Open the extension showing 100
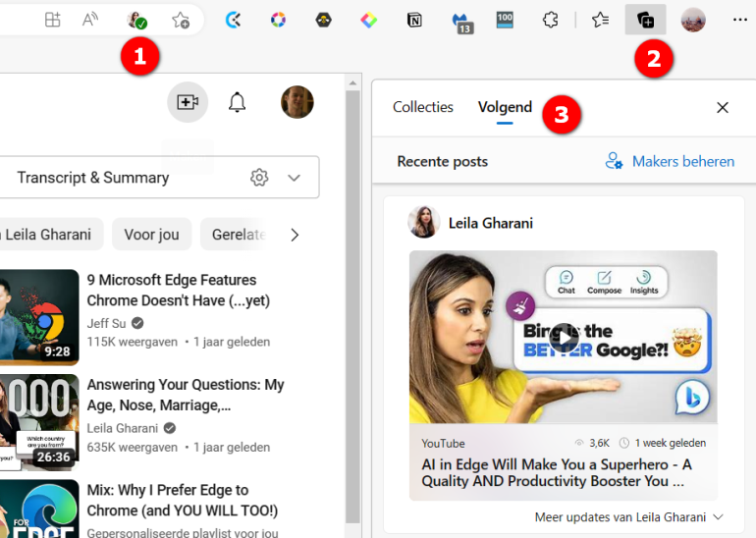Viewport: 756px width, 538px height. (x=505, y=21)
